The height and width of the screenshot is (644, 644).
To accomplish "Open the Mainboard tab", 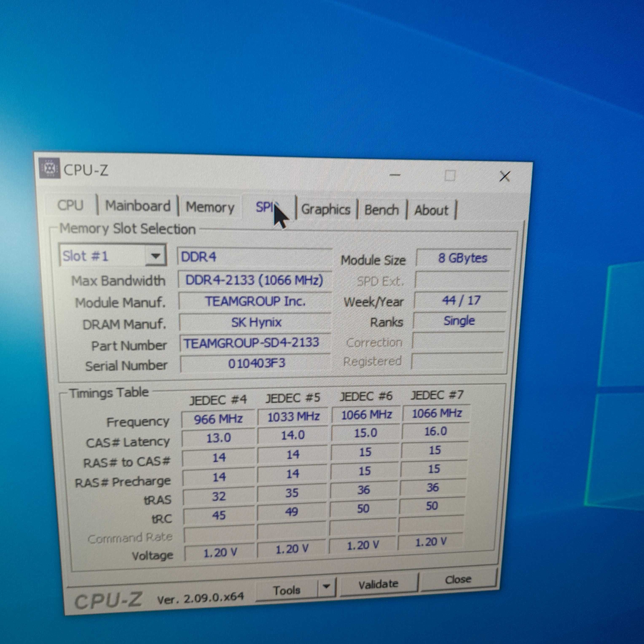I will coord(138,206).
